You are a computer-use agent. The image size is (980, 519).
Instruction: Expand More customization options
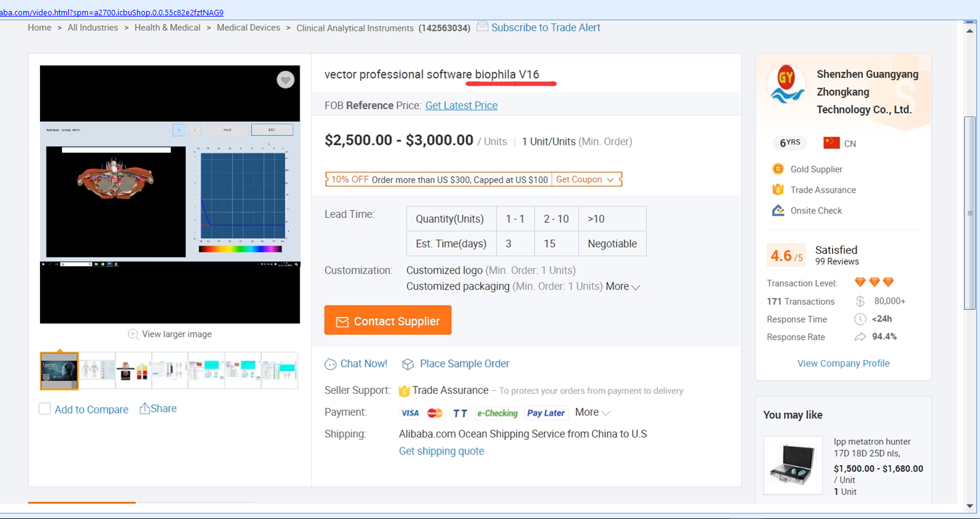(623, 286)
